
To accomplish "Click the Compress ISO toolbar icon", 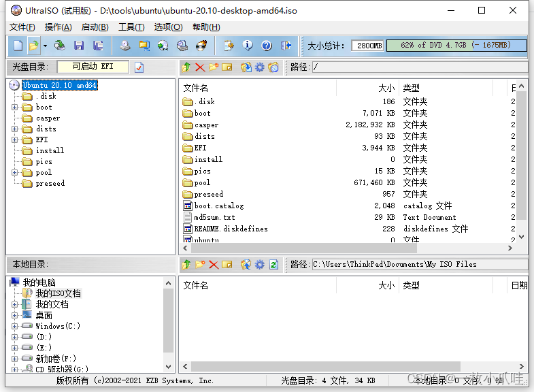I will point(144,46).
